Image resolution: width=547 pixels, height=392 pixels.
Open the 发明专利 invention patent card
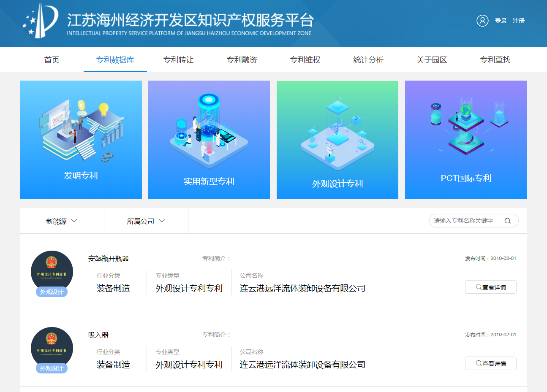click(x=81, y=140)
